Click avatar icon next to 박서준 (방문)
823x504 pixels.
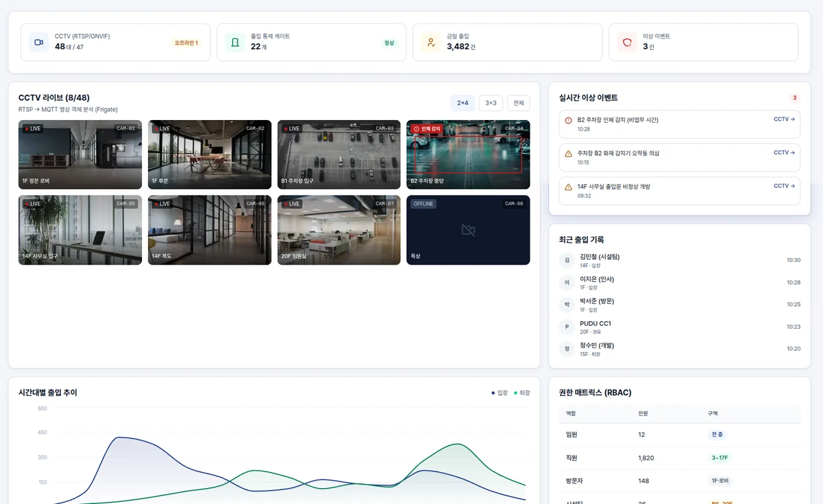(567, 305)
